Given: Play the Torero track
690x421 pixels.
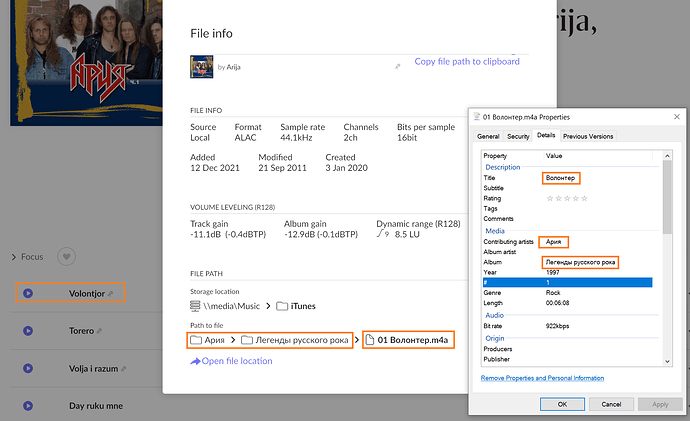Looking at the screenshot, I should pyautogui.click(x=28, y=331).
